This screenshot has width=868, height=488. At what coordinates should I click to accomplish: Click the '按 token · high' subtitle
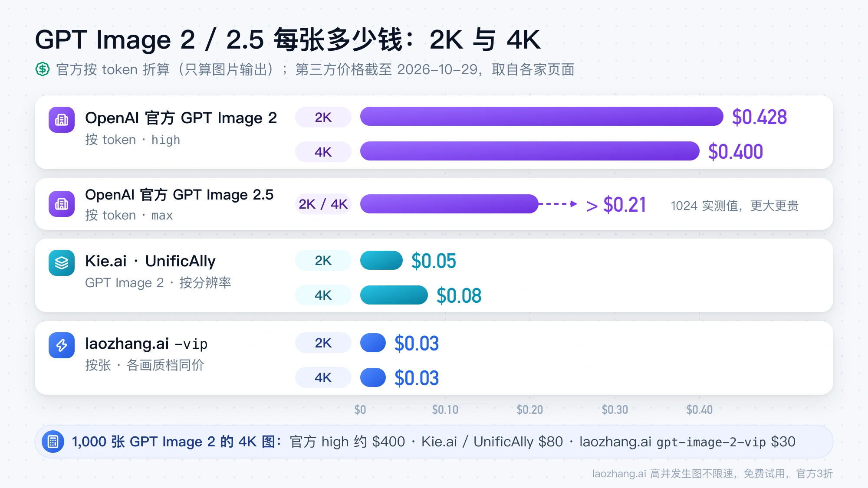coord(133,140)
